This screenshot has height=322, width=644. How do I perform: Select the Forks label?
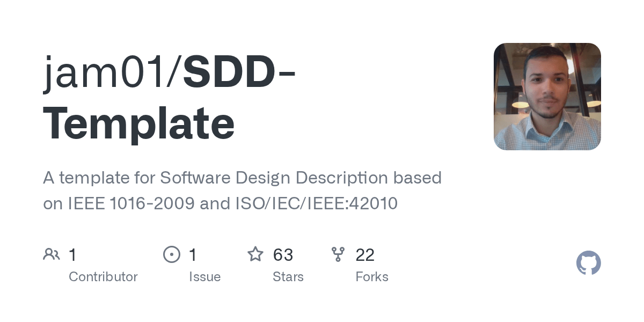tap(372, 277)
